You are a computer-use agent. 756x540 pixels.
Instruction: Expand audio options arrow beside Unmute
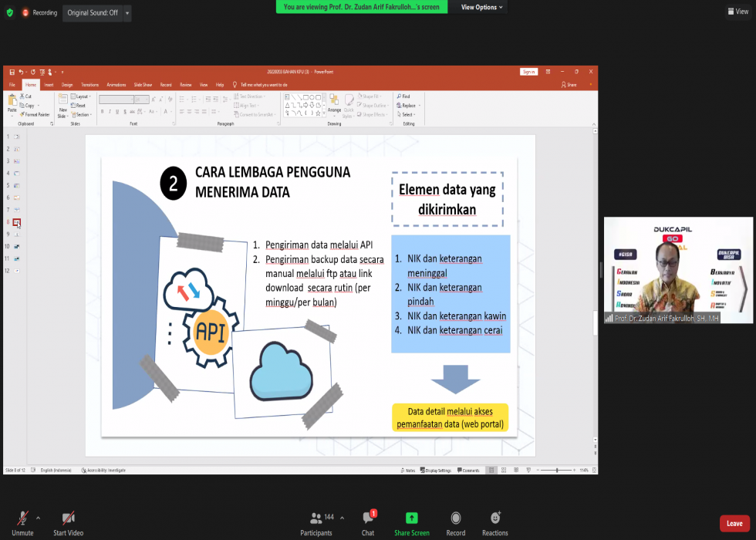point(38,517)
